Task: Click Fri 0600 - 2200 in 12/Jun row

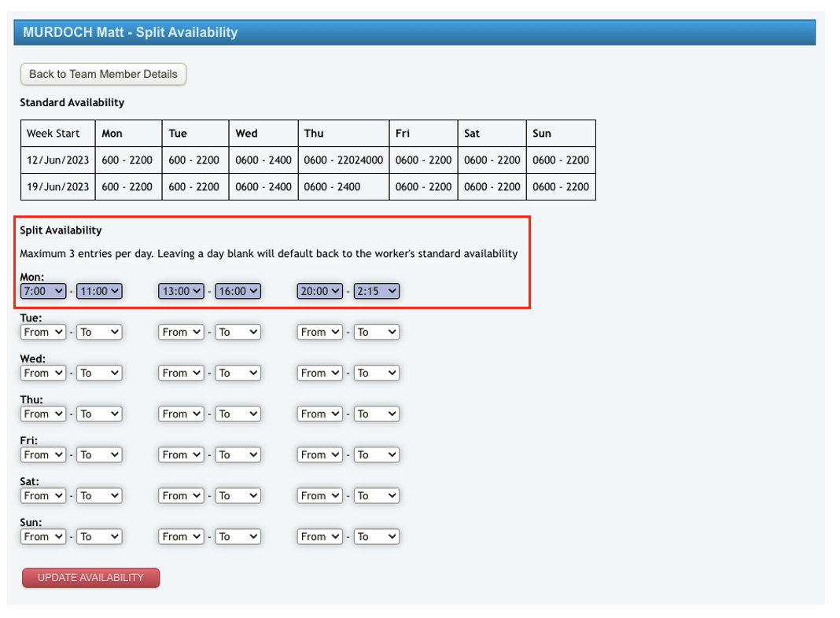Action: point(424,160)
